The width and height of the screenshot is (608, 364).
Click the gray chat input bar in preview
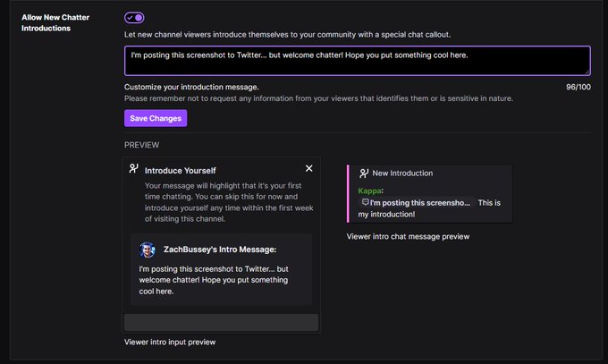click(x=222, y=323)
